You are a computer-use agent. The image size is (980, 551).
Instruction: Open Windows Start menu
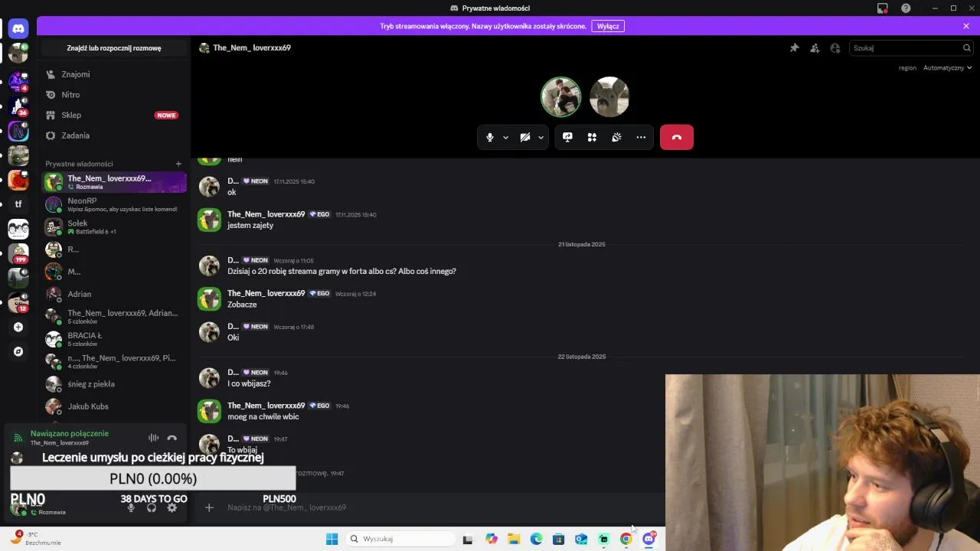[x=332, y=539]
